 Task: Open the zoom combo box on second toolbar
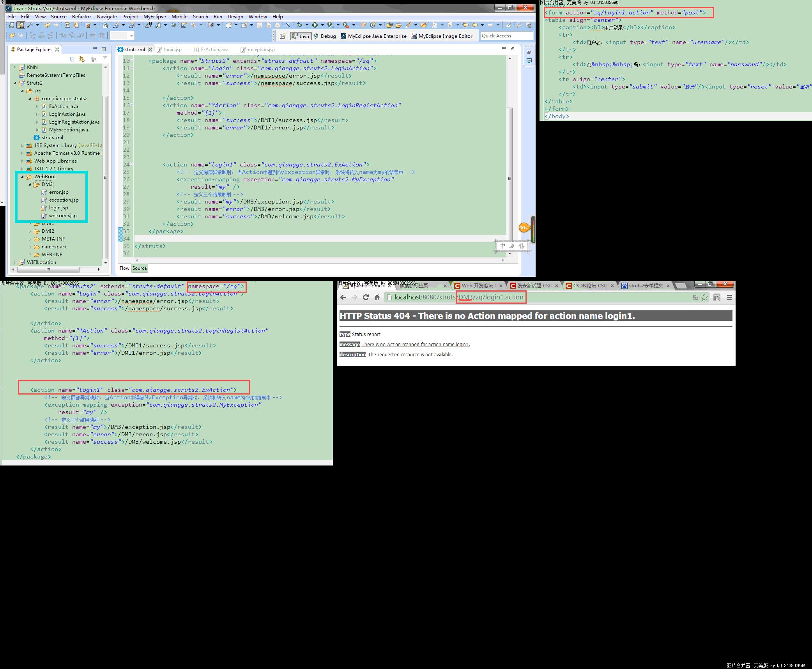click(x=122, y=36)
